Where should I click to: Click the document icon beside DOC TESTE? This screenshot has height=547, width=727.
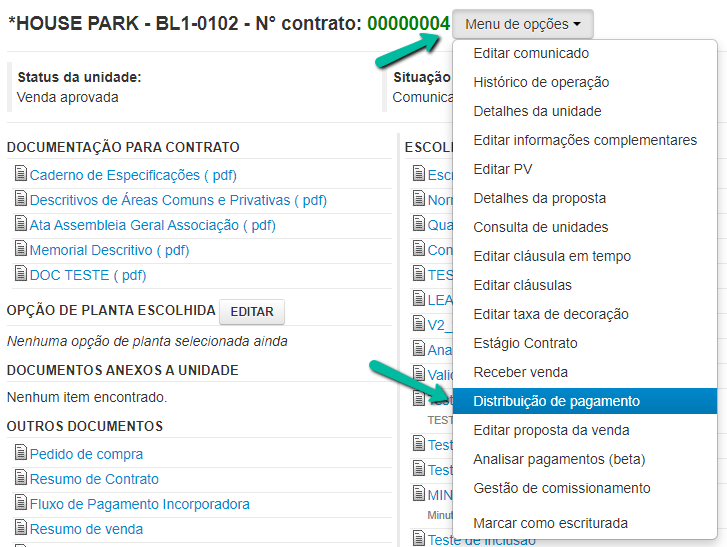(20, 275)
